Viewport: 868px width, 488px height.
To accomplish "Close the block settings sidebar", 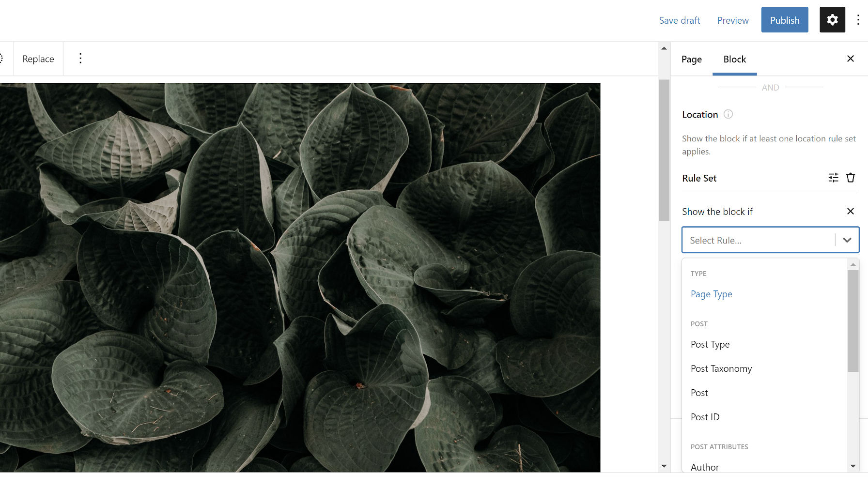I will pyautogui.click(x=851, y=59).
